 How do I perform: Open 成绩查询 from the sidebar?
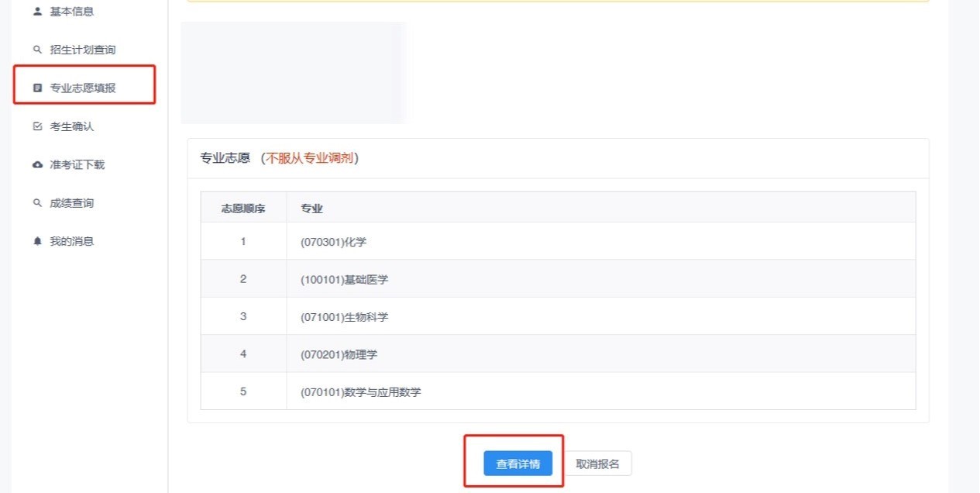pos(71,203)
